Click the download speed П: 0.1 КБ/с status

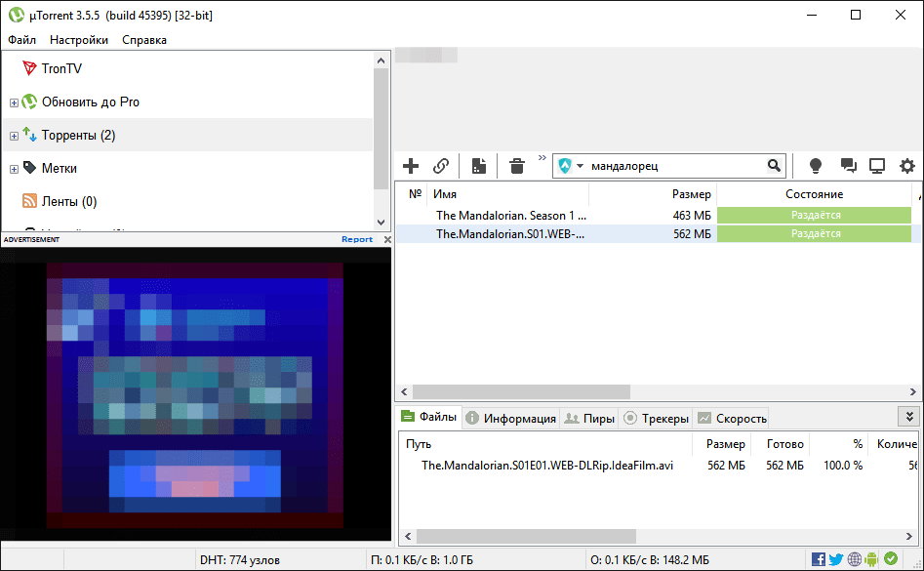(422, 560)
